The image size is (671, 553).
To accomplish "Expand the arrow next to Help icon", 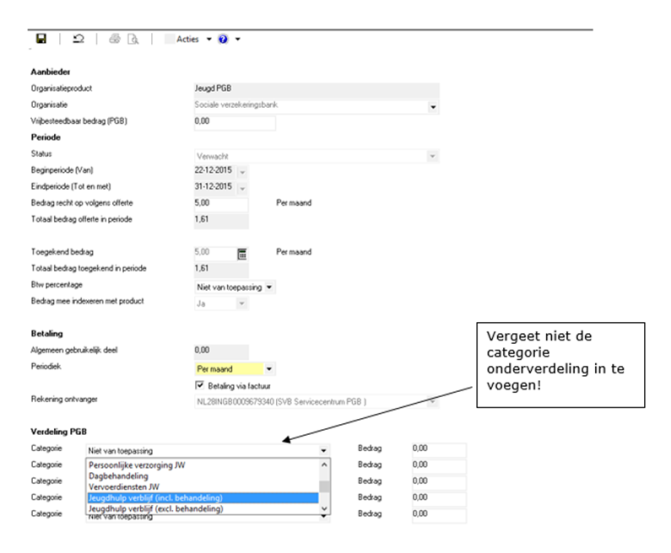I will (x=238, y=39).
